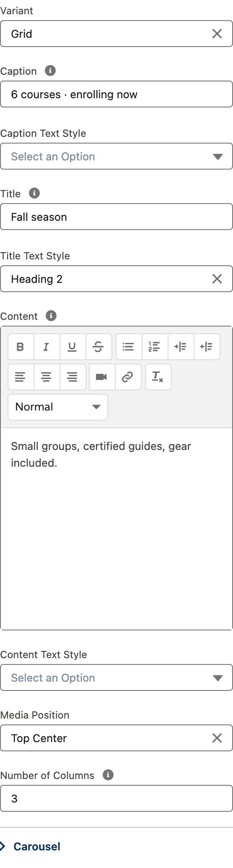
Task: Show info tooltip for Caption
Action: point(50,71)
